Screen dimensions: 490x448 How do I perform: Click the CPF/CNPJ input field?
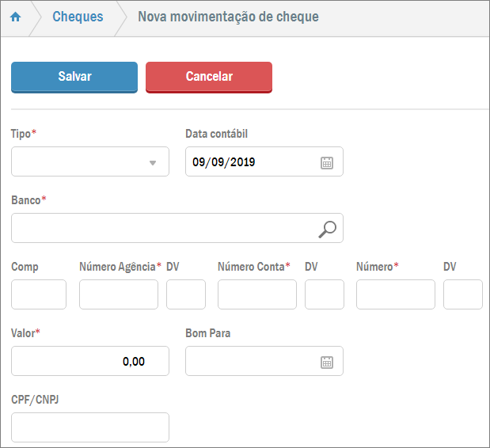tap(90, 427)
